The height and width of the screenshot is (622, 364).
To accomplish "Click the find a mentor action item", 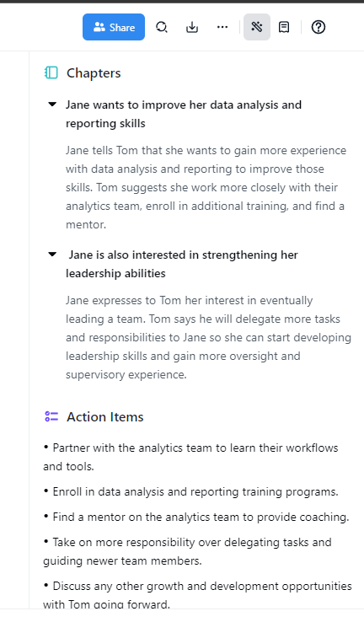I will tap(195, 517).
